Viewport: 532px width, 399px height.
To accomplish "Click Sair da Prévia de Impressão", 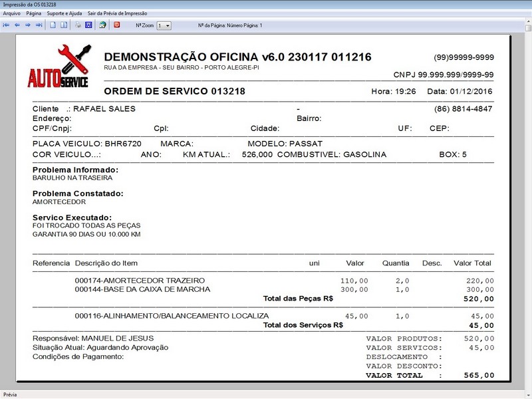I will (118, 13).
